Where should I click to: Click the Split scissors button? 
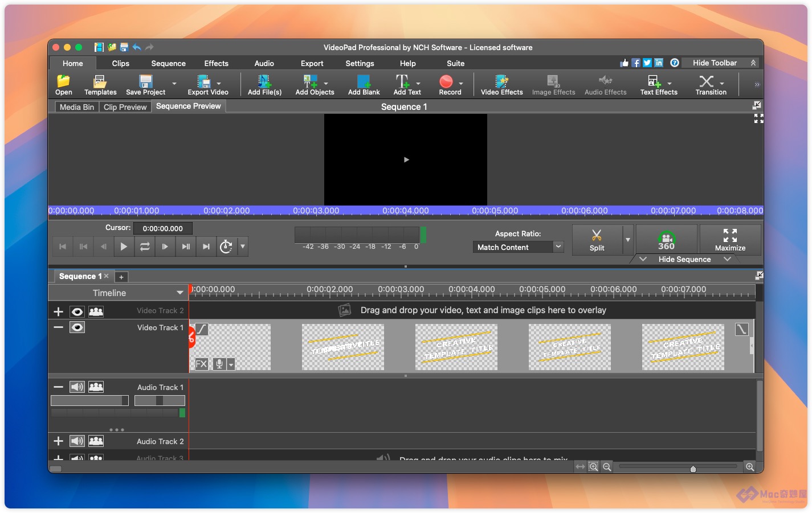[597, 239]
